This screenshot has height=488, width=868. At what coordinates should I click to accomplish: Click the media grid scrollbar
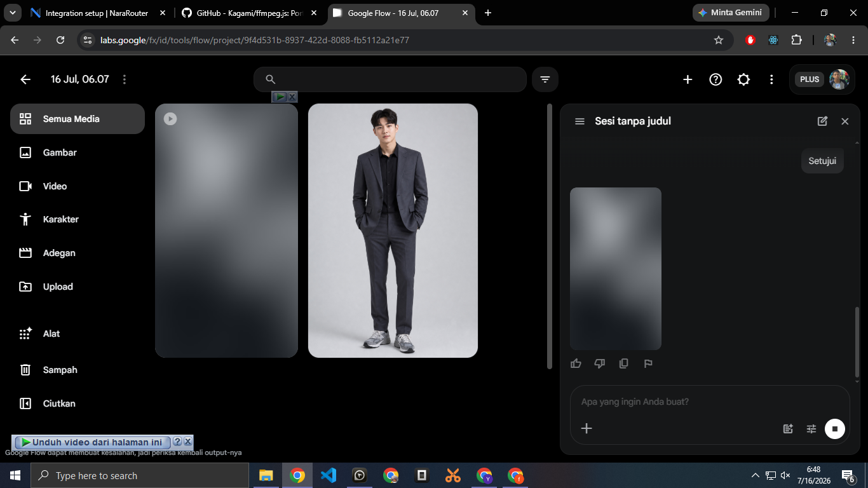(550, 236)
